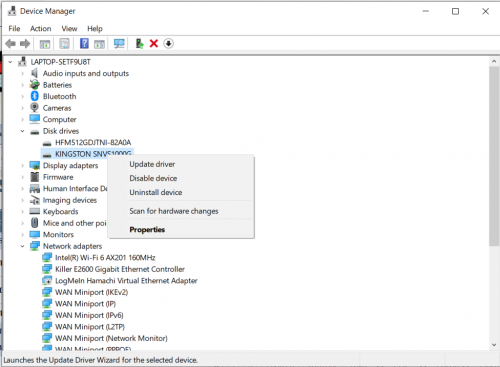The height and width of the screenshot is (367, 500).
Task: Click the scrollbar down arrow
Action: pyautogui.click(x=494, y=345)
